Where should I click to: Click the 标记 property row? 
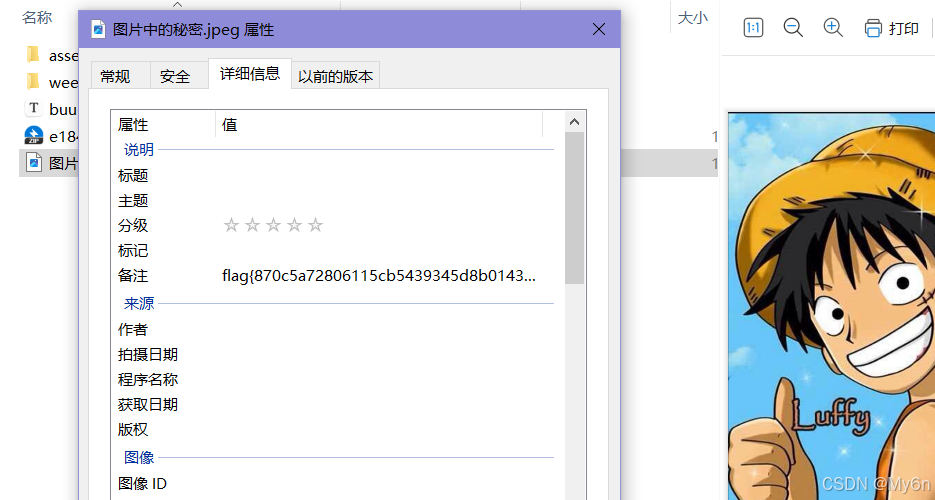point(336,251)
